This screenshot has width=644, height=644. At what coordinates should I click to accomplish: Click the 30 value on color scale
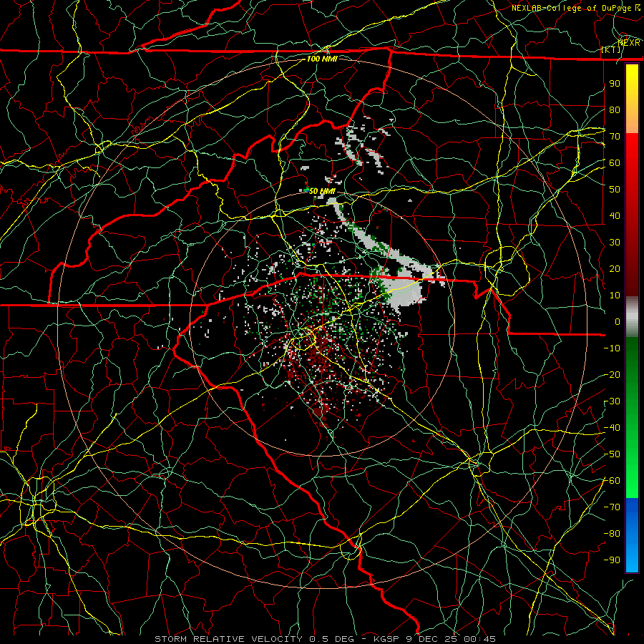pyautogui.click(x=615, y=243)
